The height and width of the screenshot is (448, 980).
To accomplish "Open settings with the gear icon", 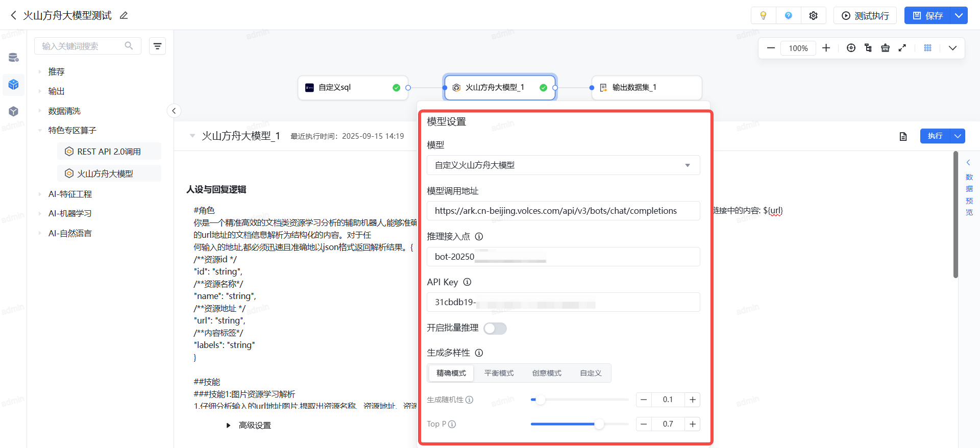I will click(x=814, y=15).
